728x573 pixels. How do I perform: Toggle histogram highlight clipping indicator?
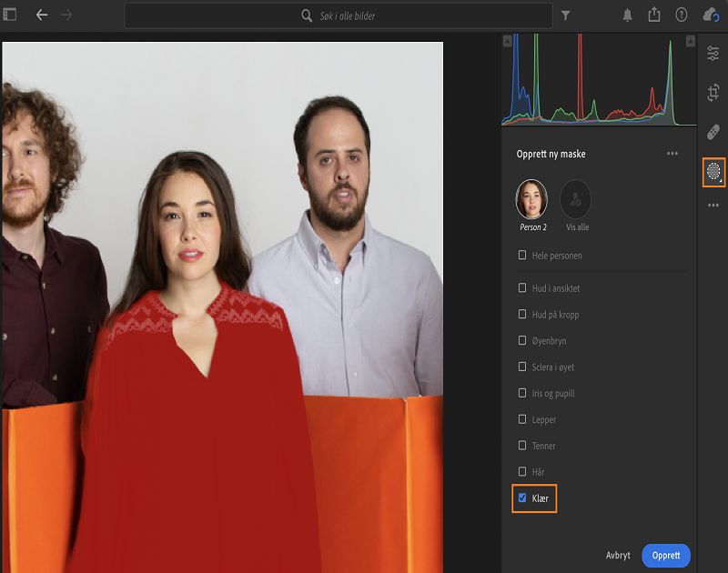pos(691,41)
